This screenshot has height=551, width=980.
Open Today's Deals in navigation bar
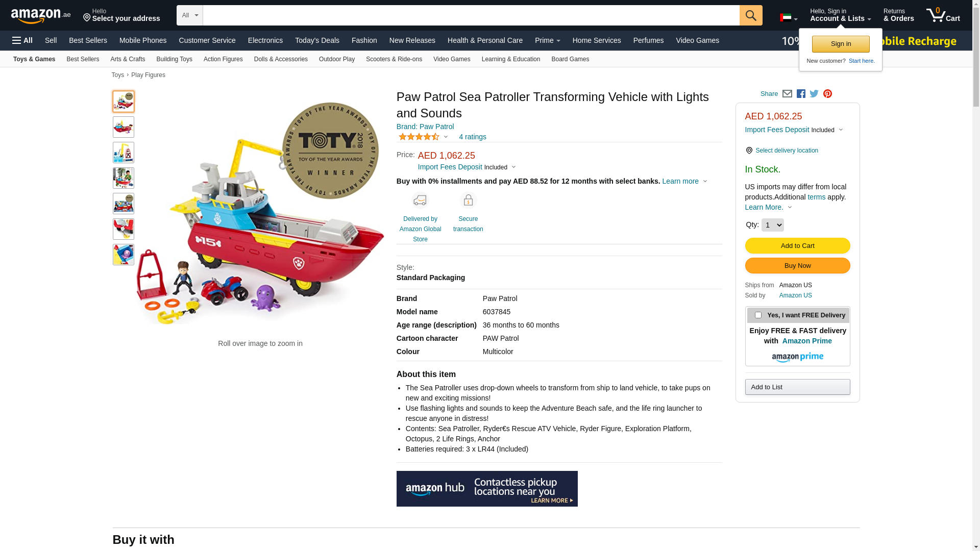click(317, 40)
